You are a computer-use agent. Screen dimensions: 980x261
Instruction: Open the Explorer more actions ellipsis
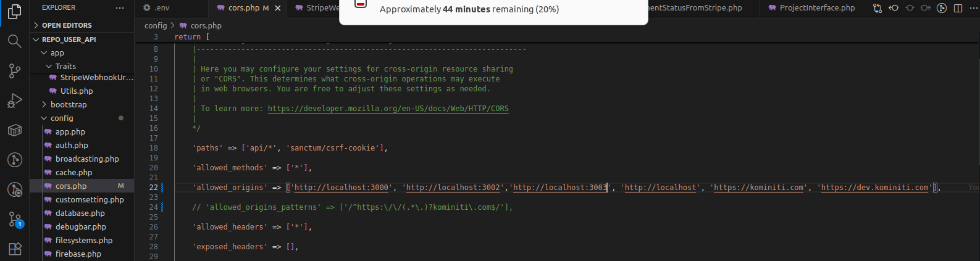pyautogui.click(x=120, y=8)
